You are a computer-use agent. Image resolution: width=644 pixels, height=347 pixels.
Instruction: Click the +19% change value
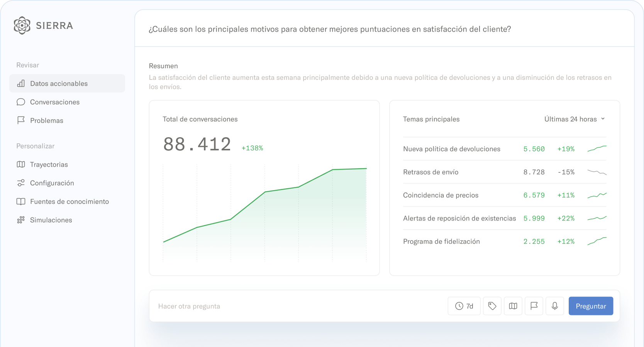click(x=566, y=149)
